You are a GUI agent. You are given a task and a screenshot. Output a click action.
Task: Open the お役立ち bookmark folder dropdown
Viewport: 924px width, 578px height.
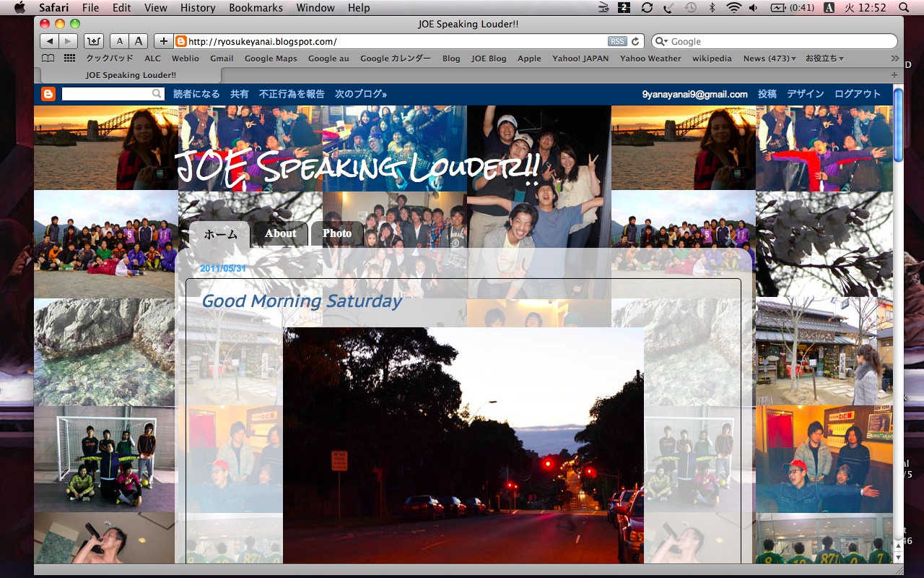824,59
